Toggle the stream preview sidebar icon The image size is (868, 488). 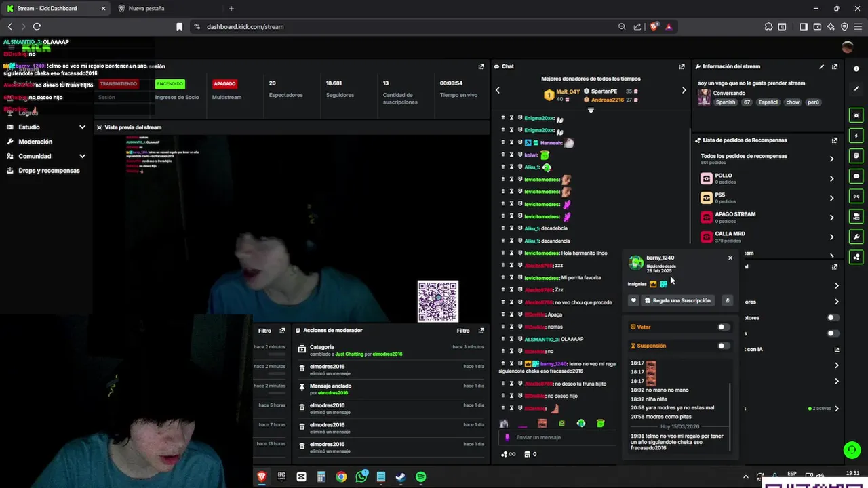[856, 115]
